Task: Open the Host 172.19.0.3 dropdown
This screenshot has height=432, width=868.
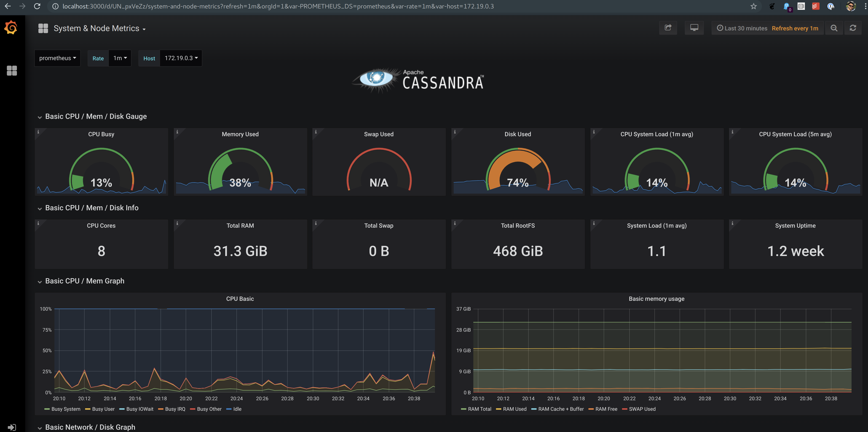Action: [x=181, y=58]
